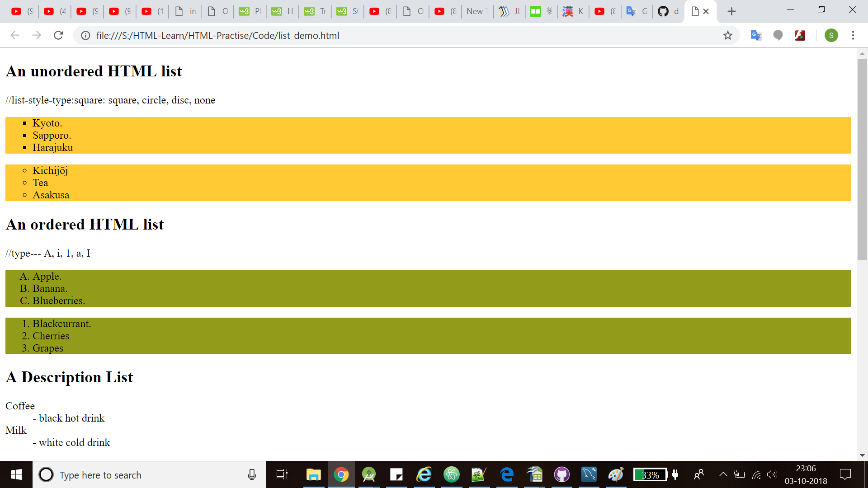
Task: Click the address bar URL field
Action: tap(271, 35)
